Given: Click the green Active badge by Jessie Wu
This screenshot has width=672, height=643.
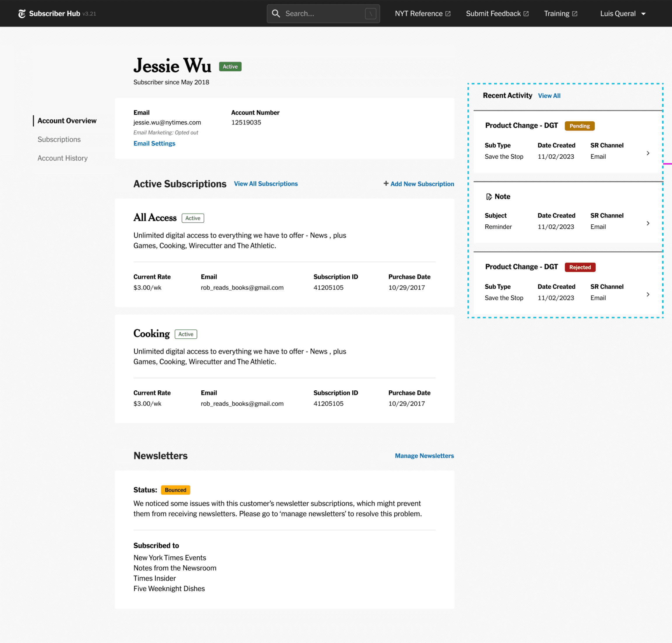Looking at the screenshot, I should (x=230, y=67).
